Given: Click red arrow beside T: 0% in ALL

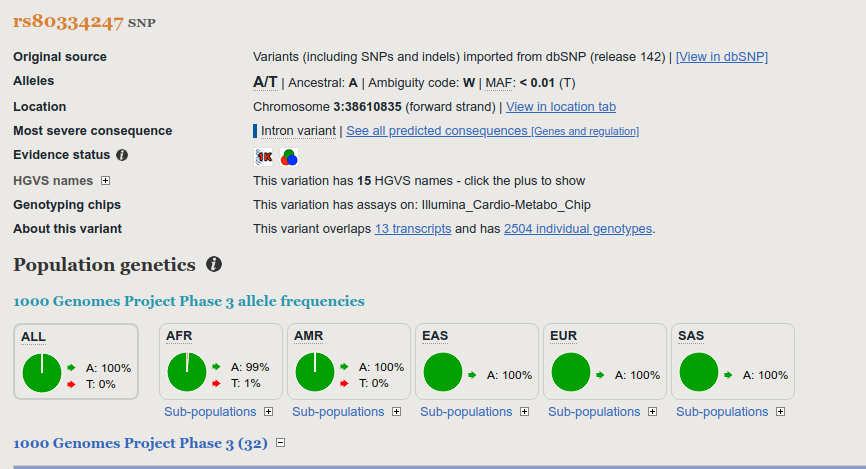Looking at the screenshot, I should click(71, 384).
